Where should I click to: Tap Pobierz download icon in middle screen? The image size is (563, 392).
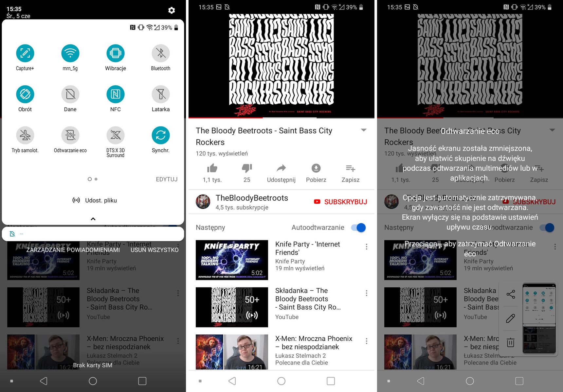[316, 168]
